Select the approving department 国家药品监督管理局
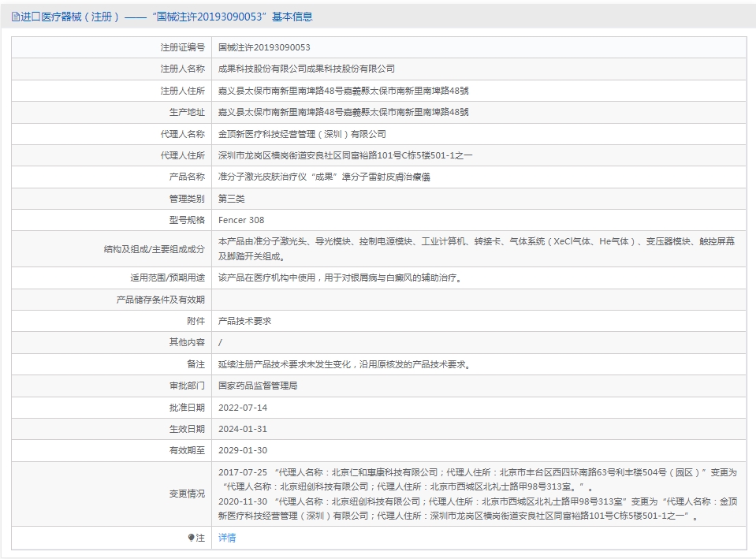This screenshot has height=559, width=756. pos(258,386)
